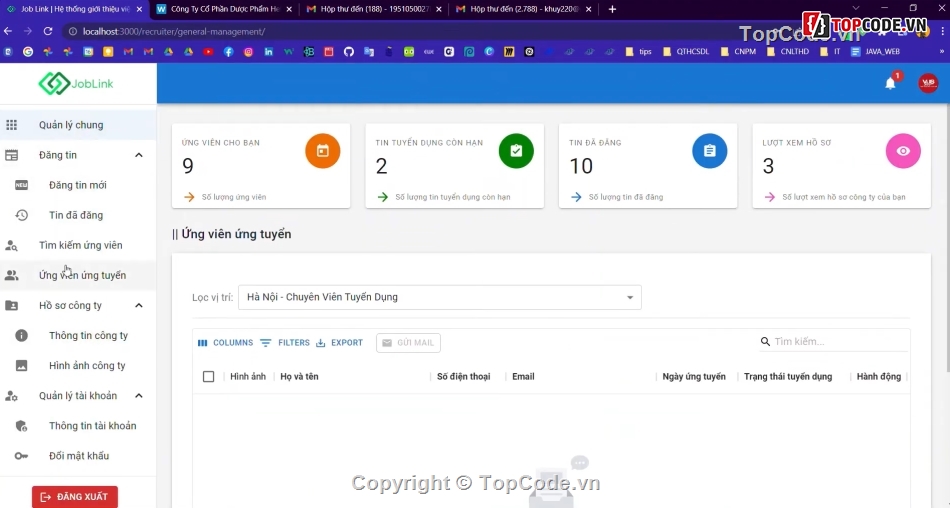Screen dimensions: 950x508
Task: Click the orange calendar icon on the Ứng viên cho bạn card
Action: coord(322,151)
